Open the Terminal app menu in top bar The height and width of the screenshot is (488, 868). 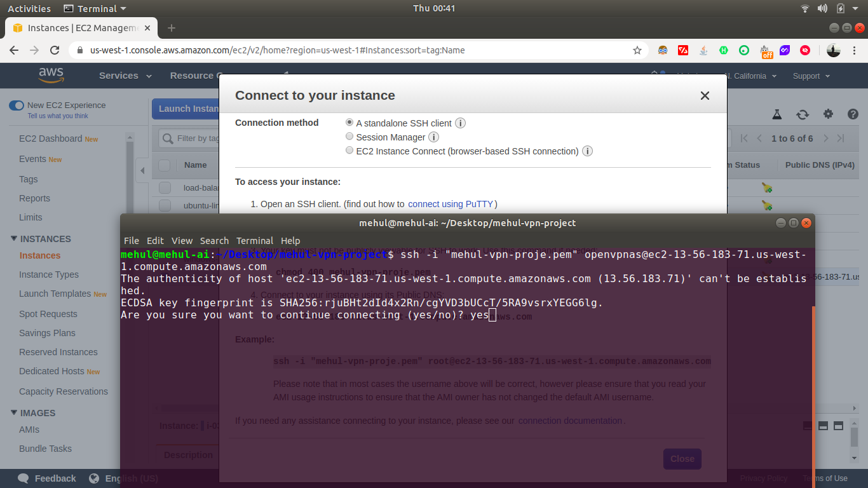[x=95, y=8]
